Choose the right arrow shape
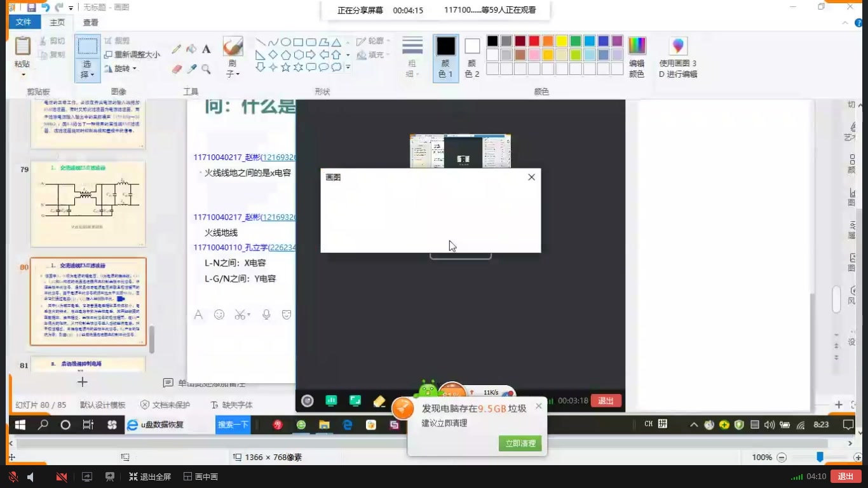Viewport: 868px width, 488px height. point(311,55)
